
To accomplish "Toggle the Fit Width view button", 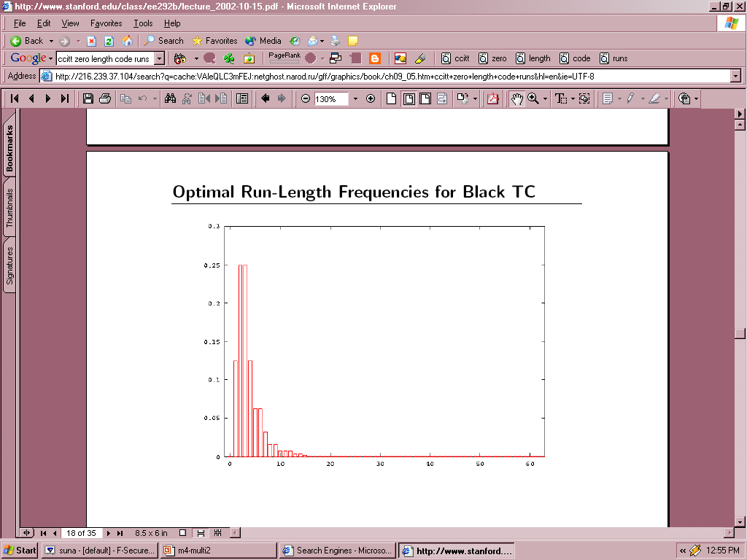I will tap(425, 98).
